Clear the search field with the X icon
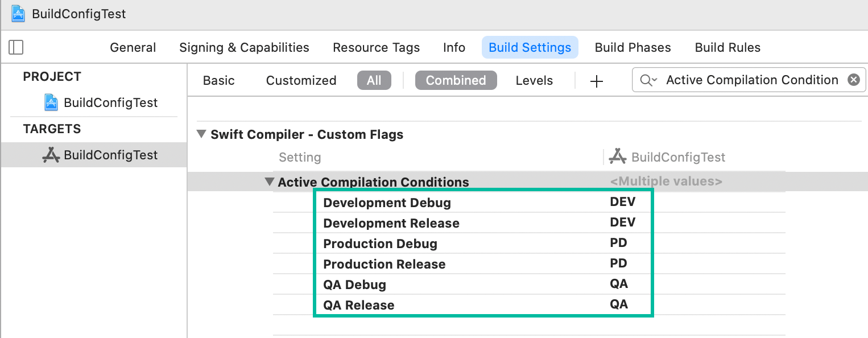 pos(853,80)
